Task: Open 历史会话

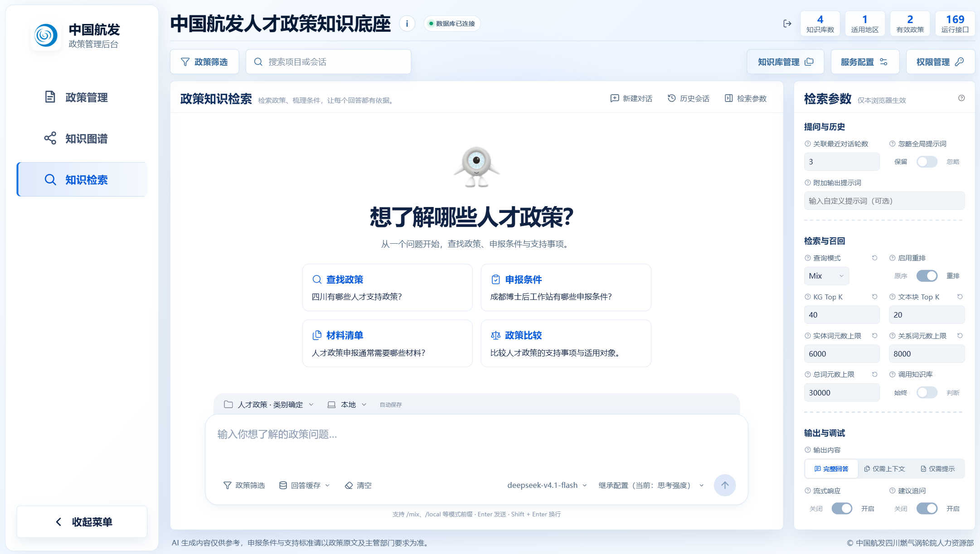Action: click(689, 98)
